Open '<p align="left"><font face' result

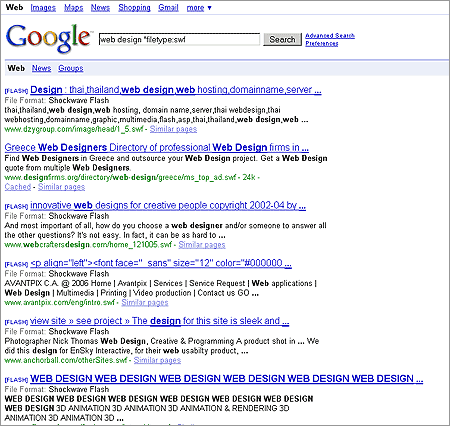click(161, 263)
